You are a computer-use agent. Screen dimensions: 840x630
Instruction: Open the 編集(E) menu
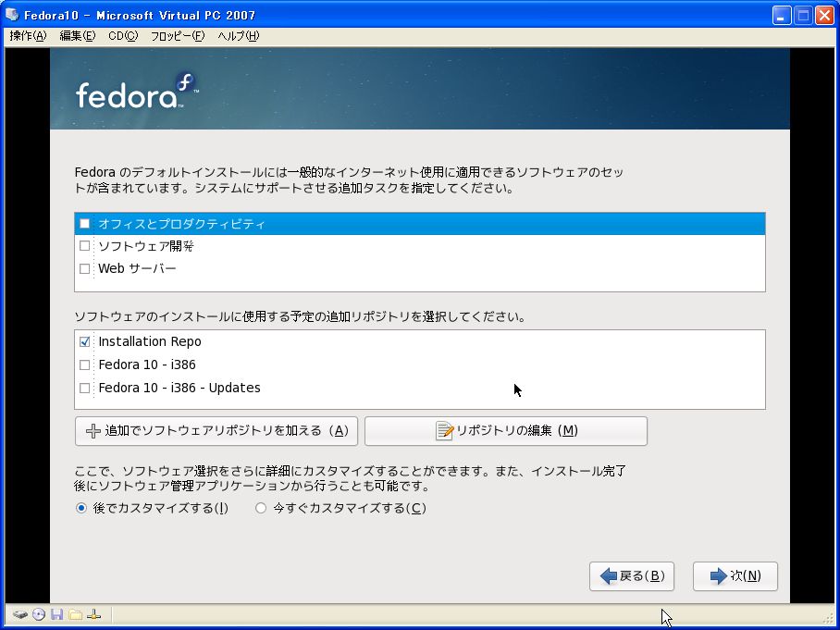(77, 36)
